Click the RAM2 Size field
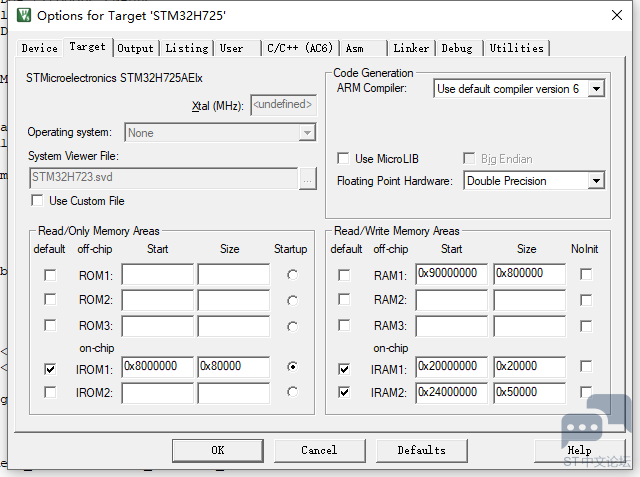The height and width of the screenshot is (477, 640). point(529,300)
